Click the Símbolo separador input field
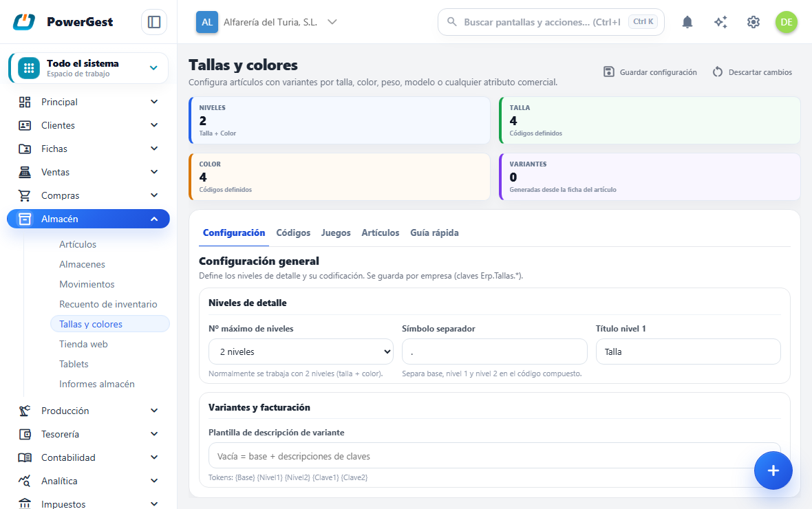 [495, 351]
